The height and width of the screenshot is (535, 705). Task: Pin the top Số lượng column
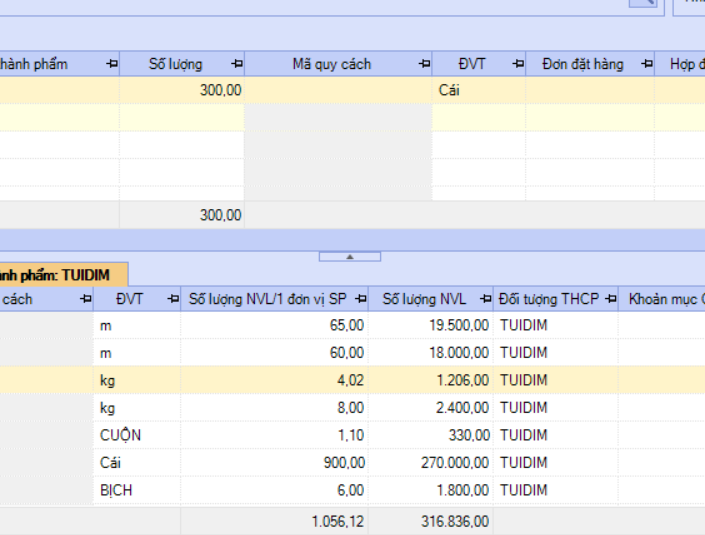pyautogui.click(x=236, y=64)
